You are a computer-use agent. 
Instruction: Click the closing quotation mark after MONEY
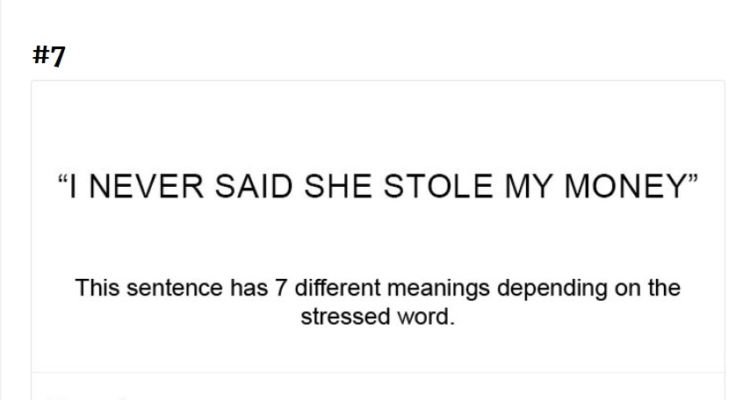[x=693, y=180]
